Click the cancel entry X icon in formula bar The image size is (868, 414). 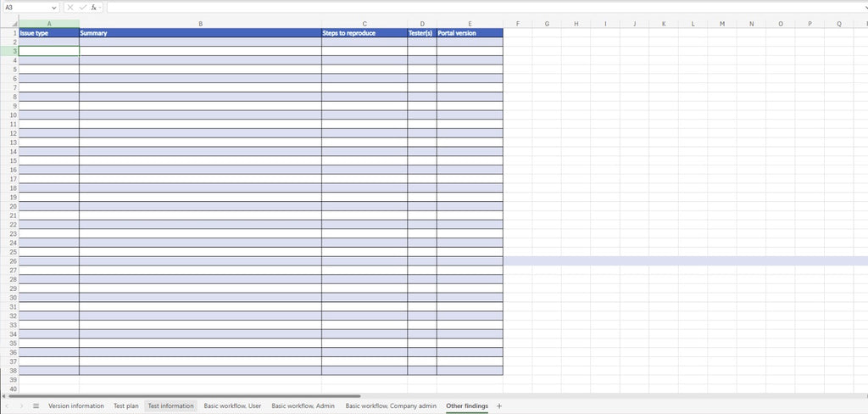click(x=70, y=7)
